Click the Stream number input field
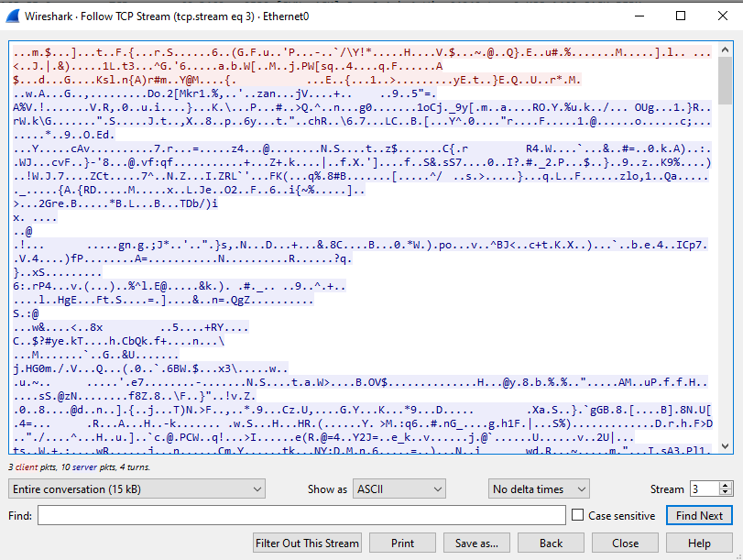The width and height of the screenshot is (743, 560). coord(703,489)
